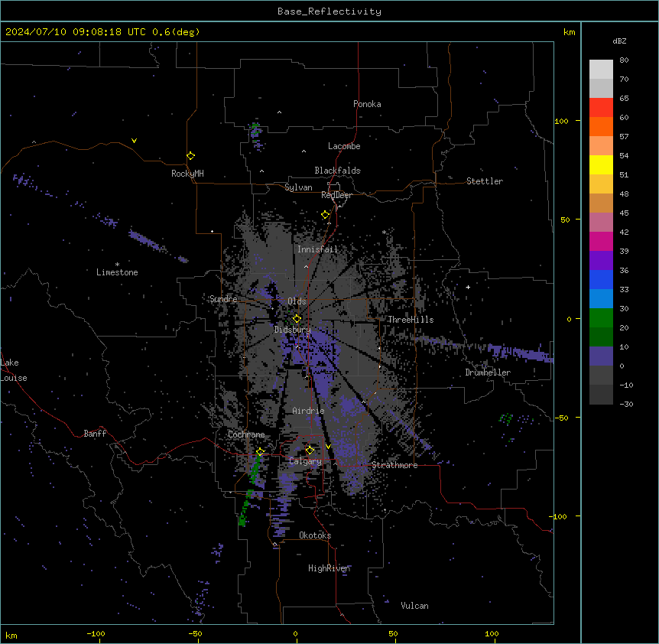Click the Blackfalds city label
The image size is (659, 644).
[x=337, y=171]
